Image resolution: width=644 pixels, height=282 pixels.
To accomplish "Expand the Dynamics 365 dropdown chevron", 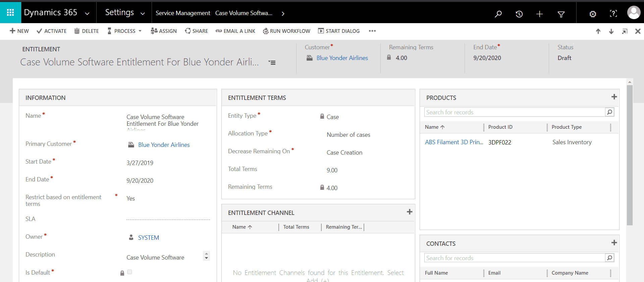I will [87, 14].
